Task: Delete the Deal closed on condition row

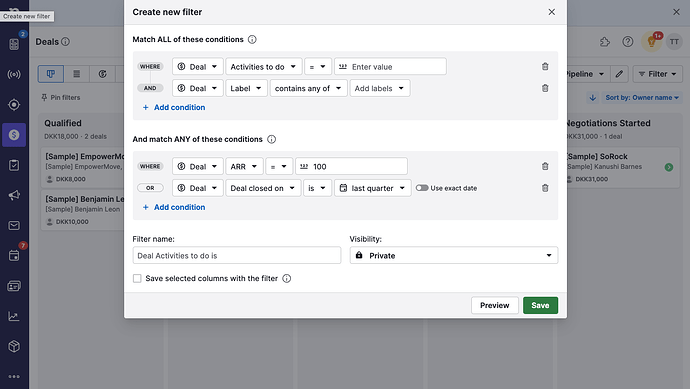Action: (x=545, y=188)
